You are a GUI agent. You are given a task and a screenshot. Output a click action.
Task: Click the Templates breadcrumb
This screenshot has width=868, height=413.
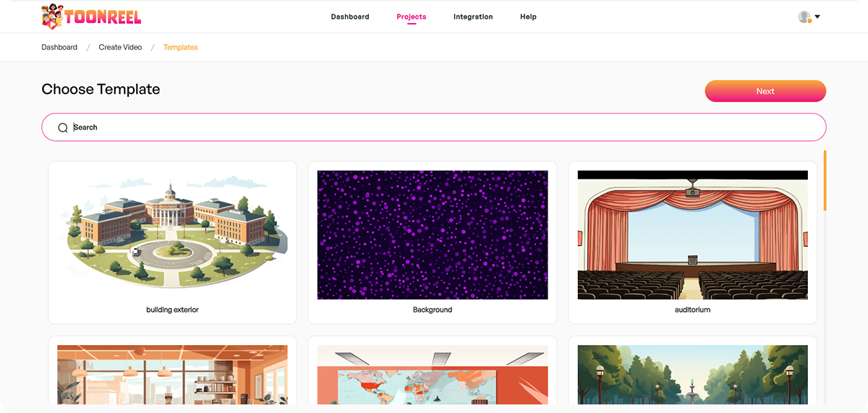point(180,47)
